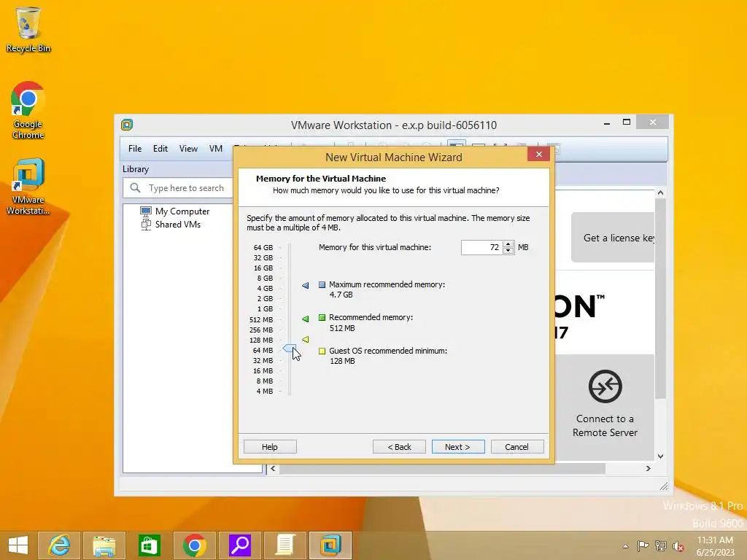Click the horizontal scrollbar left arrow

click(x=273, y=469)
